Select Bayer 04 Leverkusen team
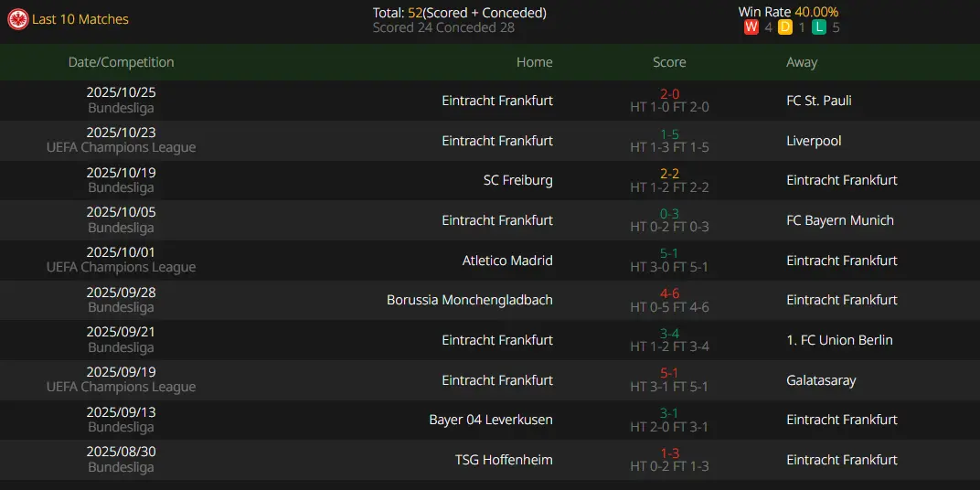Screen dimensions: 980x490 (x=491, y=420)
